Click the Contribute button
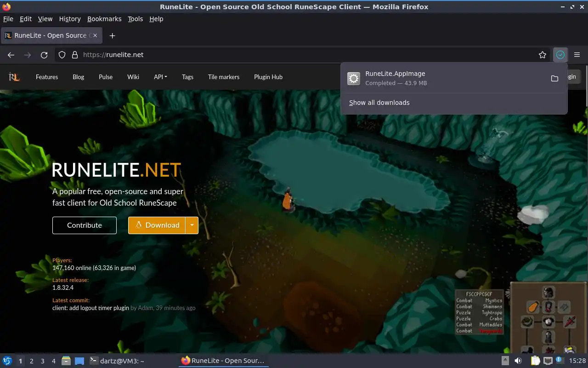This screenshot has height=368, width=588. click(85, 225)
